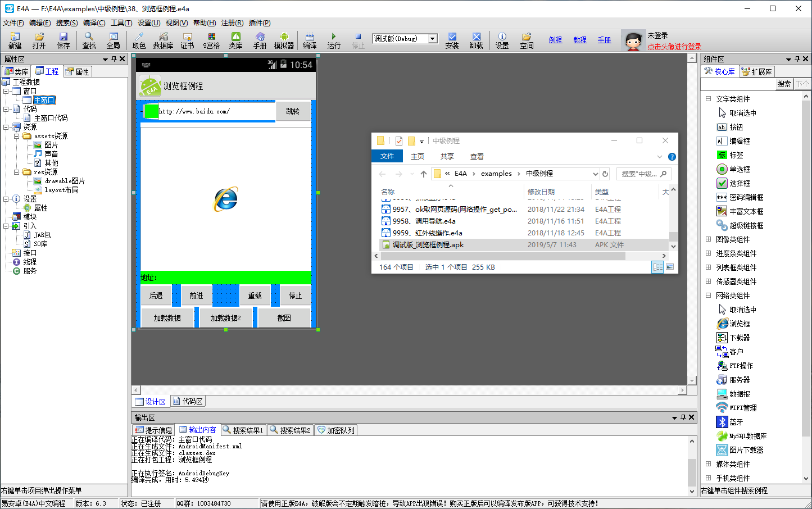Select the MySQL数据库 component

click(x=742, y=436)
